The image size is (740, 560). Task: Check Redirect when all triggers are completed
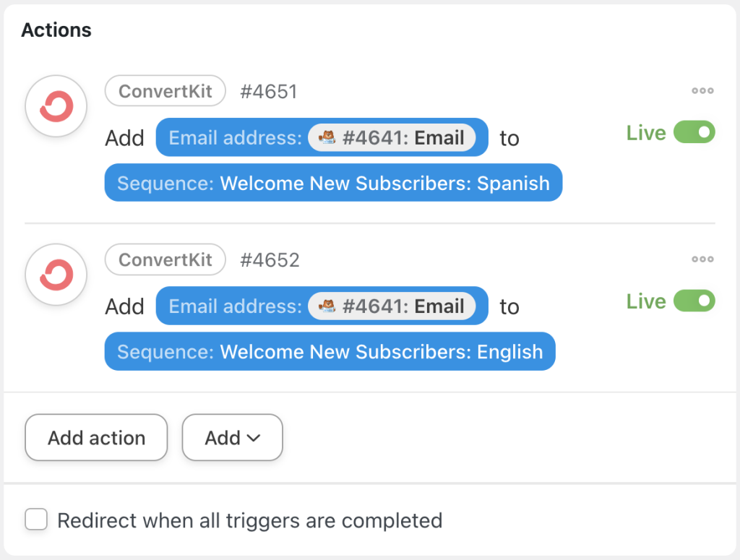click(36, 520)
